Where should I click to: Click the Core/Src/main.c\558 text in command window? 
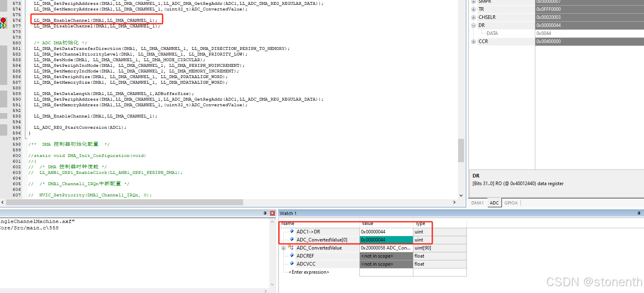[x=29, y=228]
